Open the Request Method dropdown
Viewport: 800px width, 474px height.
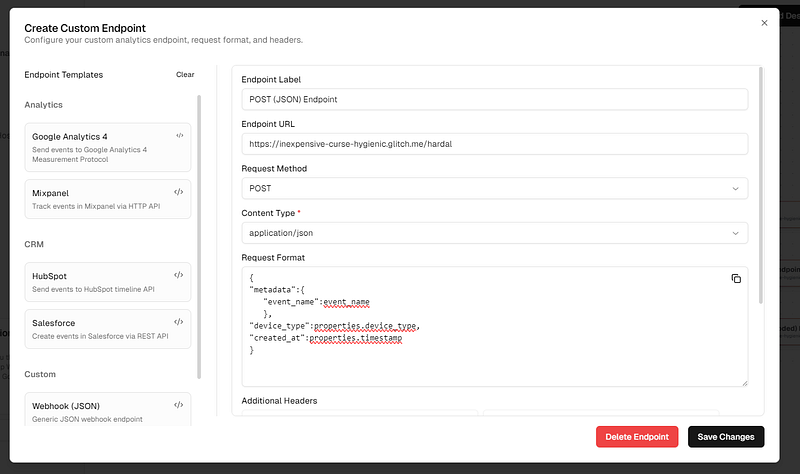point(494,188)
